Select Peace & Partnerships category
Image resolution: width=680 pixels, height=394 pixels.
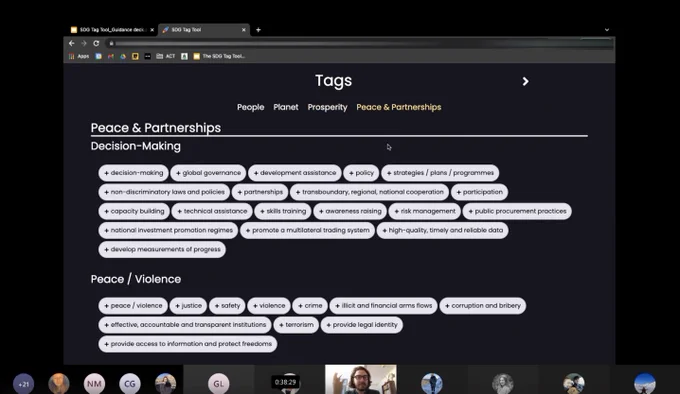tap(399, 107)
